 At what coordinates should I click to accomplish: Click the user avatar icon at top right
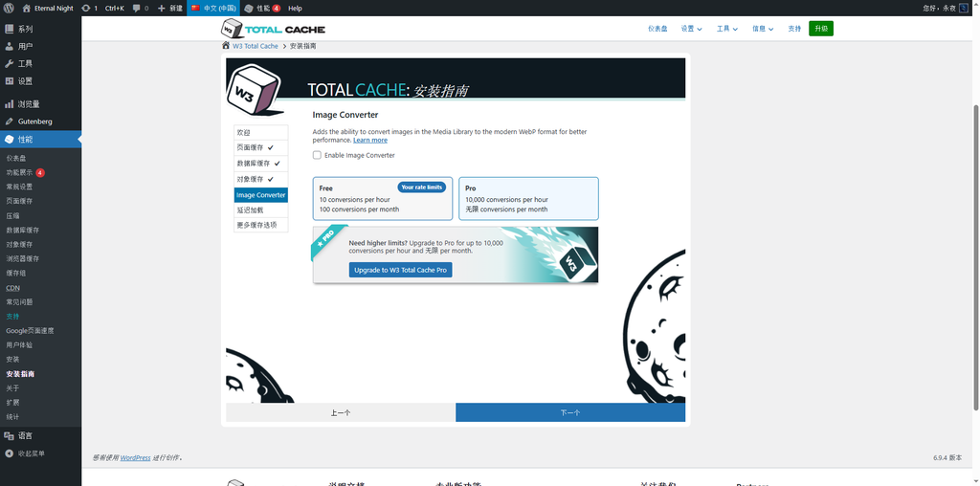(x=963, y=8)
